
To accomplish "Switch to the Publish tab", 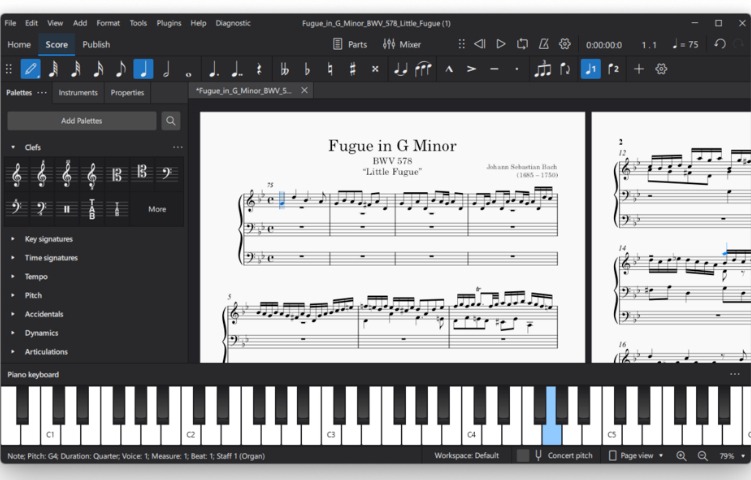I will click(x=96, y=45).
